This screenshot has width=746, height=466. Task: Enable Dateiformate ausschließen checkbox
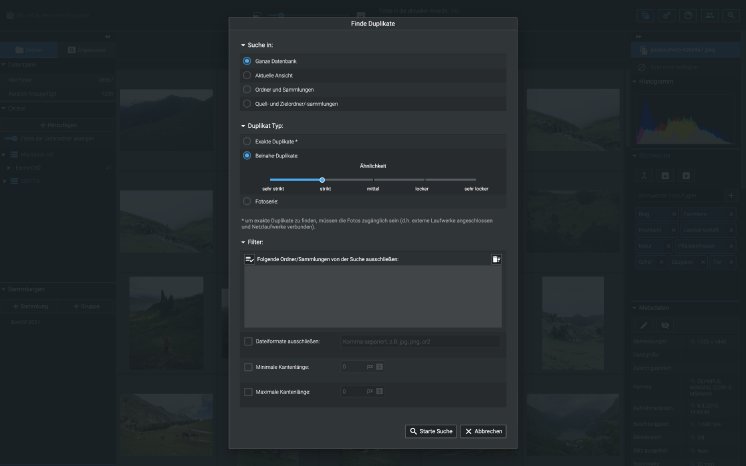click(x=248, y=341)
